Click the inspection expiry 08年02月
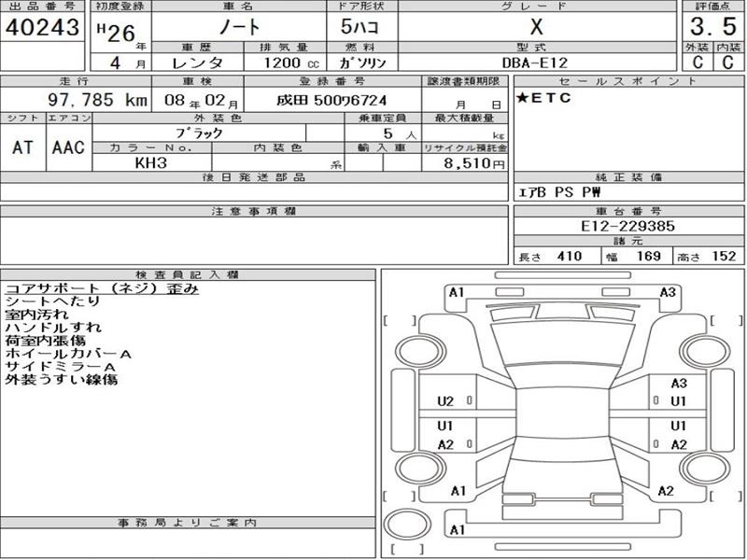Screen dimensions: 747x560 click(x=201, y=101)
